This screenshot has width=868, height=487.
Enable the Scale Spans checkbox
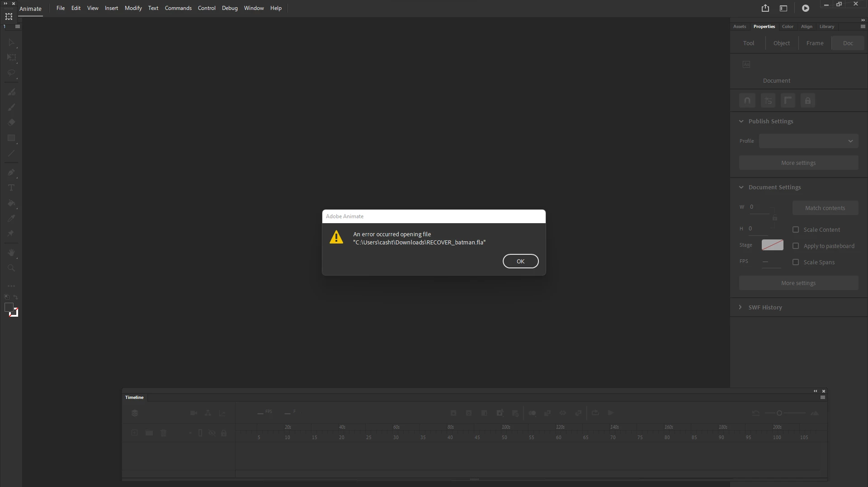tap(796, 262)
